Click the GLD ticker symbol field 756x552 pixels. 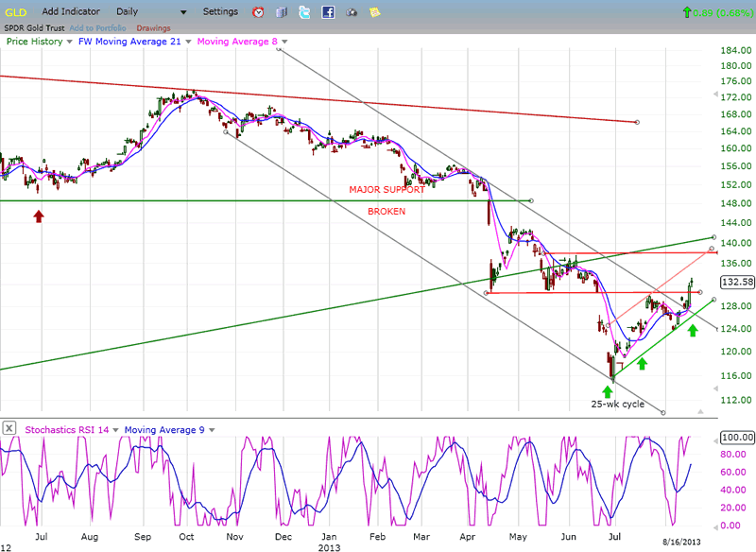16,11
